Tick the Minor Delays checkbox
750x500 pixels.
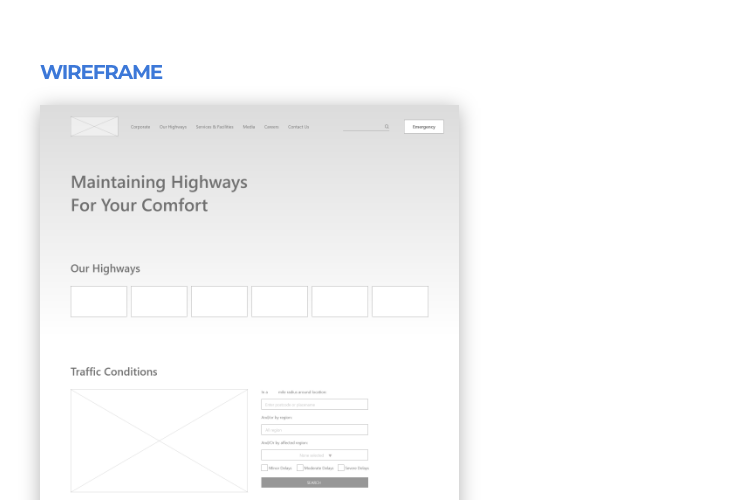coord(264,467)
